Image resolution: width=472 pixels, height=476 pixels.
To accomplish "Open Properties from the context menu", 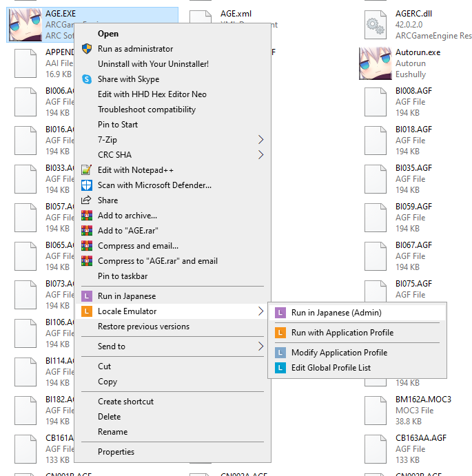I will coord(116,452).
